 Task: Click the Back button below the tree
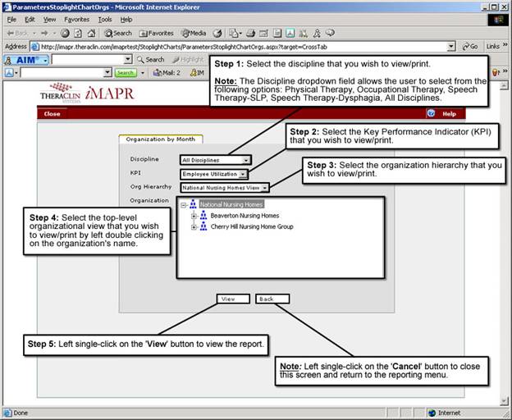pos(267,299)
